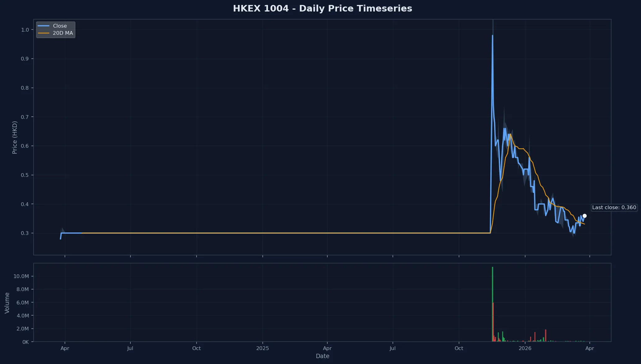Select the white last-close marker dot
This screenshot has height=364, width=641.
point(585,215)
